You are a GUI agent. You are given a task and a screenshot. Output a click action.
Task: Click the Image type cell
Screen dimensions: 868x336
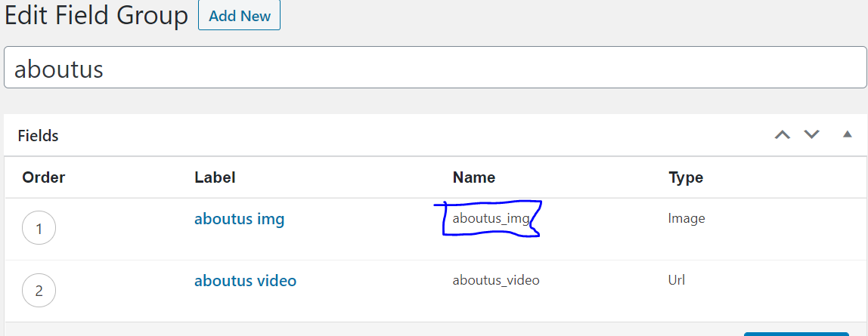tap(687, 218)
